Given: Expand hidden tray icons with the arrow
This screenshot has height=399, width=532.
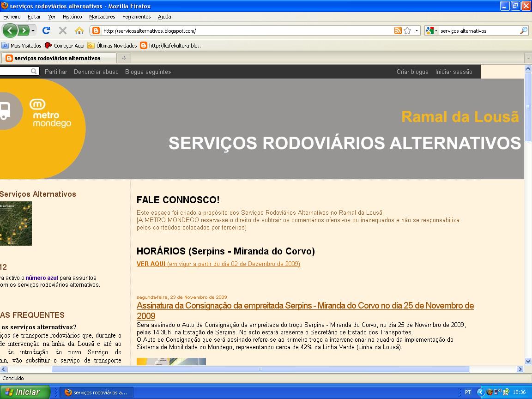Looking at the screenshot, I should pos(480,392).
